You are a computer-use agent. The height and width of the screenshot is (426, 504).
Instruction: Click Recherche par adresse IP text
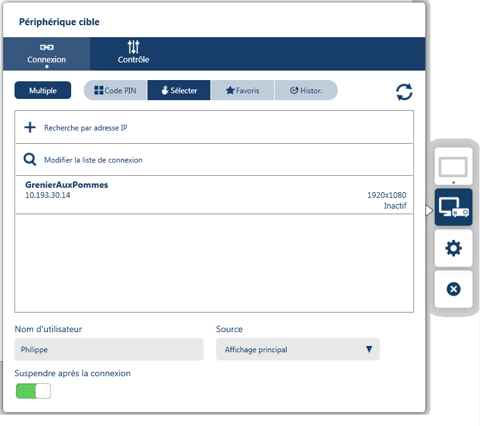[86, 128]
